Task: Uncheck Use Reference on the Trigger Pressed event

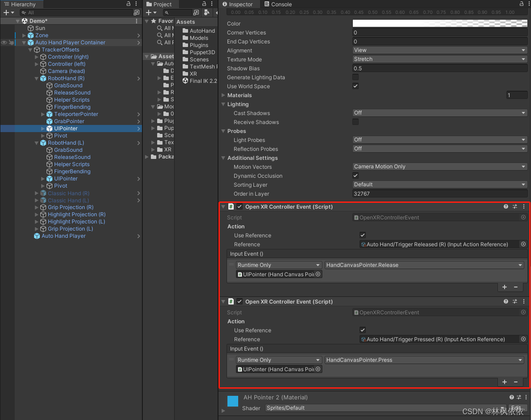Action: click(x=362, y=330)
